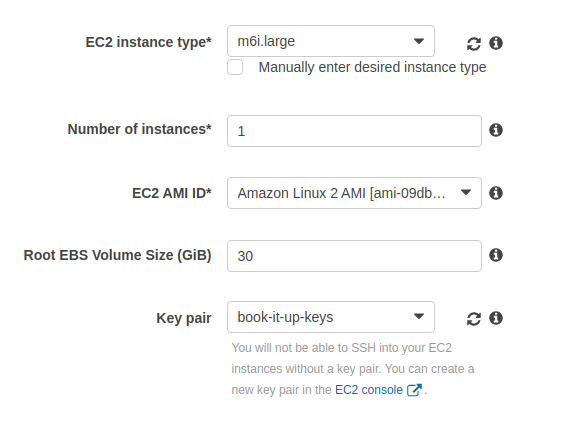572x432 pixels.
Task: Click the arrow of instance type dropdown
Action: (419, 41)
